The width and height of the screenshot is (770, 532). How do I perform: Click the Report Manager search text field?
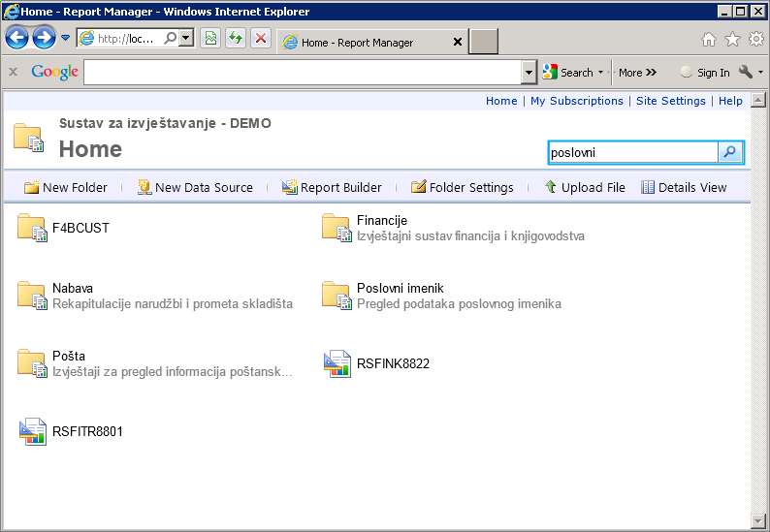tap(632, 152)
